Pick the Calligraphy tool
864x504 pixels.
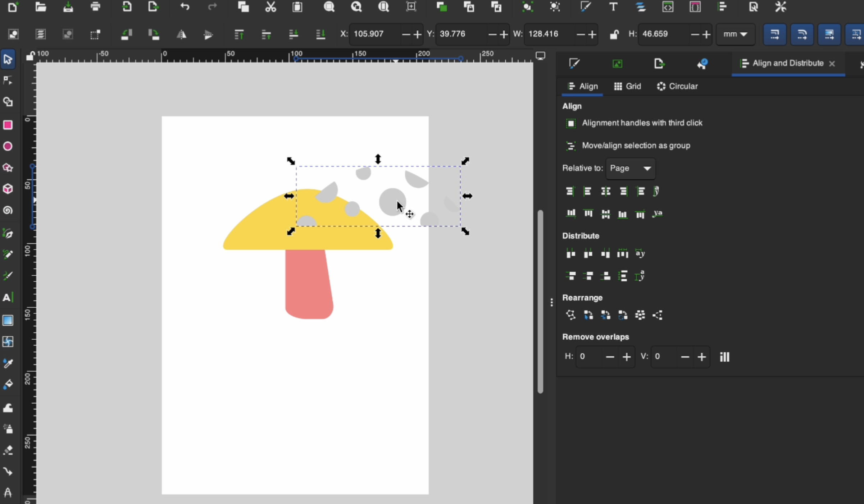pos(8,276)
